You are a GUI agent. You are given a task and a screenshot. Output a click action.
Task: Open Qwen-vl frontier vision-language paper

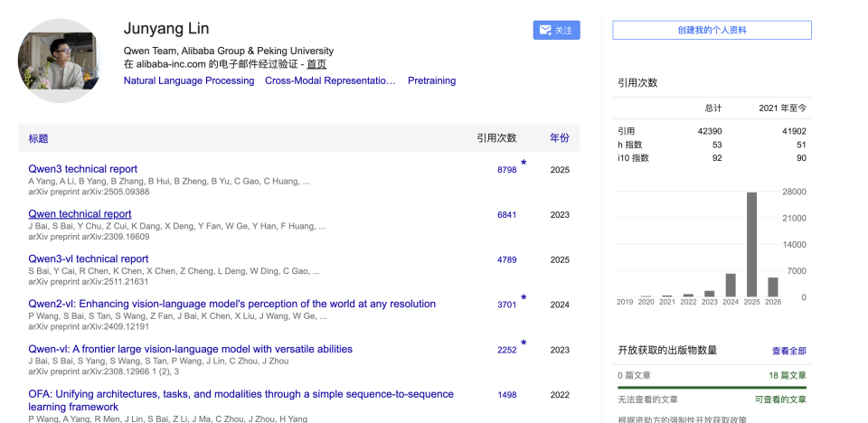[x=191, y=350]
